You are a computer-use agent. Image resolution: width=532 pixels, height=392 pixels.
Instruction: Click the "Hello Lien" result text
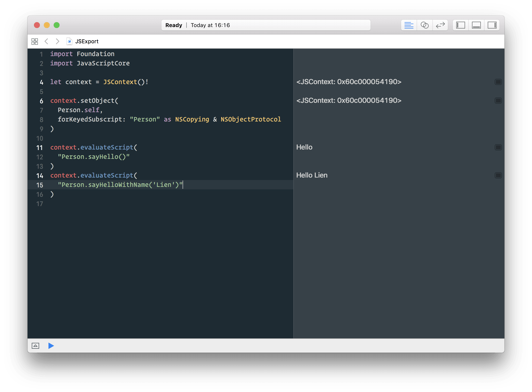[312, 175]
